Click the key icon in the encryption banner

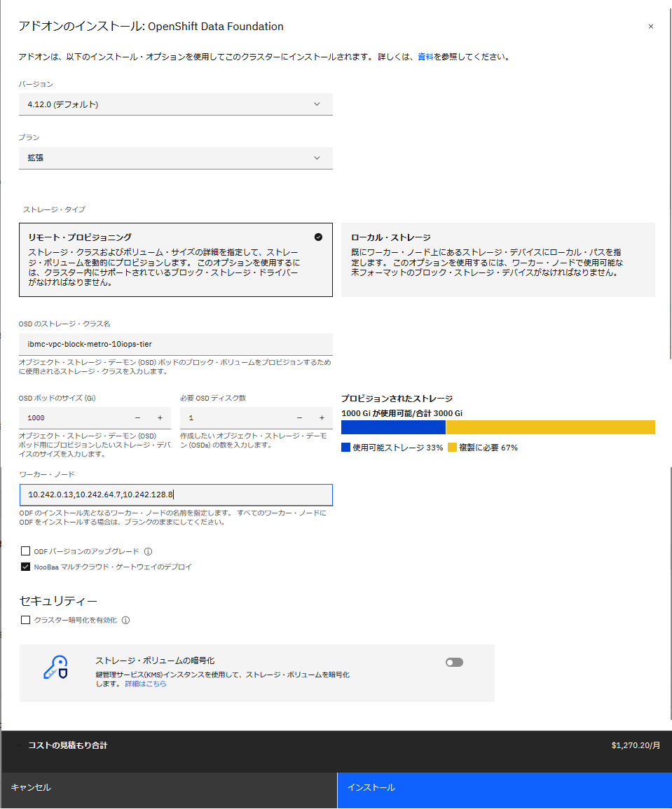pos(54,667)
